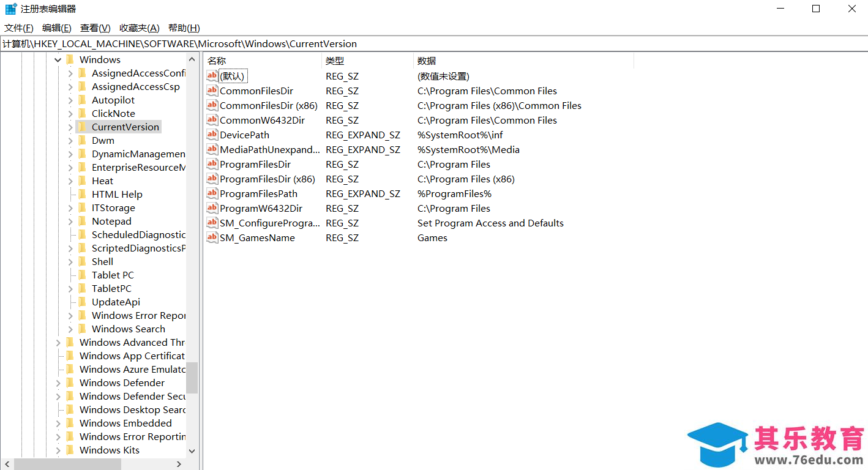Click the string icon beside CommonFilesDir (x86)

click(212, 105)
